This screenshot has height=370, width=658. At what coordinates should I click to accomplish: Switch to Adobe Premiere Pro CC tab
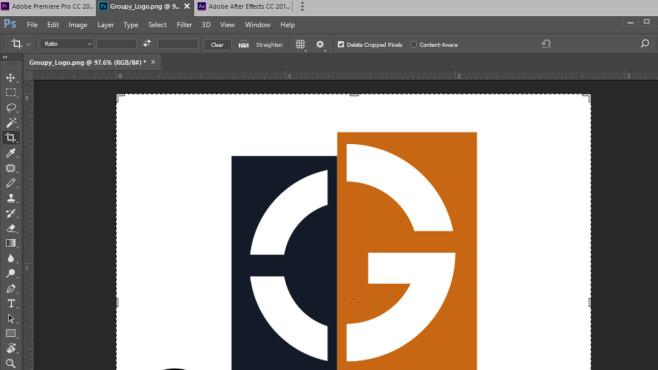[48, 6]
